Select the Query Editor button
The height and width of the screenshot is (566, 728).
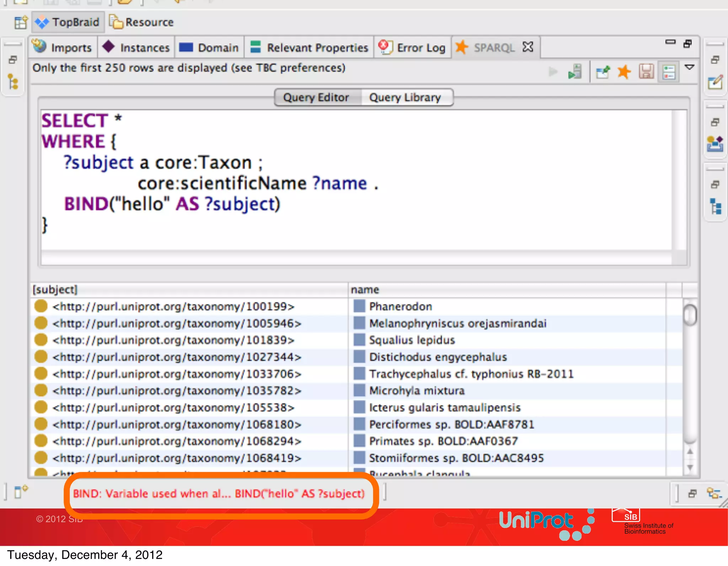pyautogui.click(x=316, y=97)
